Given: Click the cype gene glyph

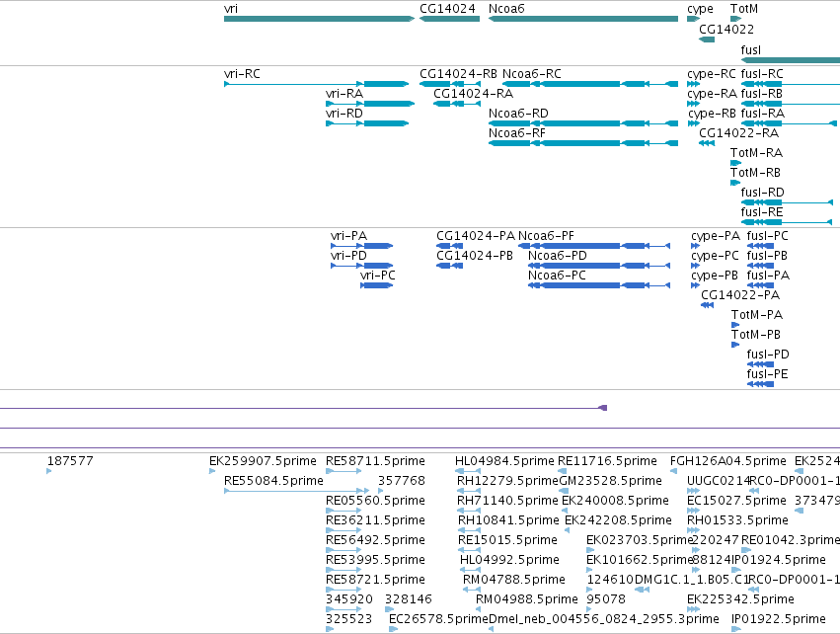Looking at the screenshot, I should (x=693, y=19).
